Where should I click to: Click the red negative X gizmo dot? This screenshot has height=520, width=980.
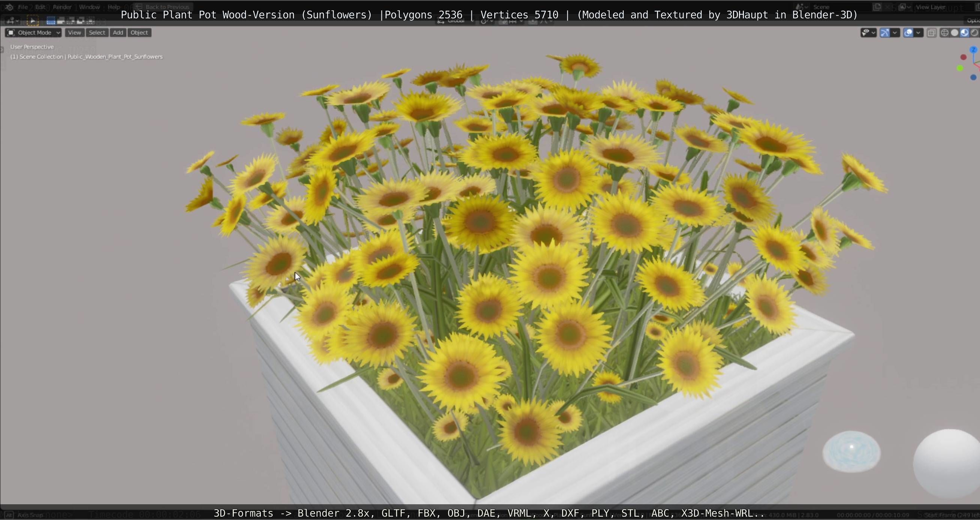pos(963,57)
